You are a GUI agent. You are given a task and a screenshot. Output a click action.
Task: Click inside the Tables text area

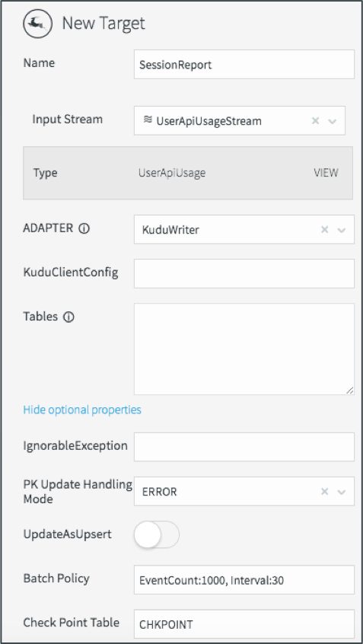(x=244, y=349)
